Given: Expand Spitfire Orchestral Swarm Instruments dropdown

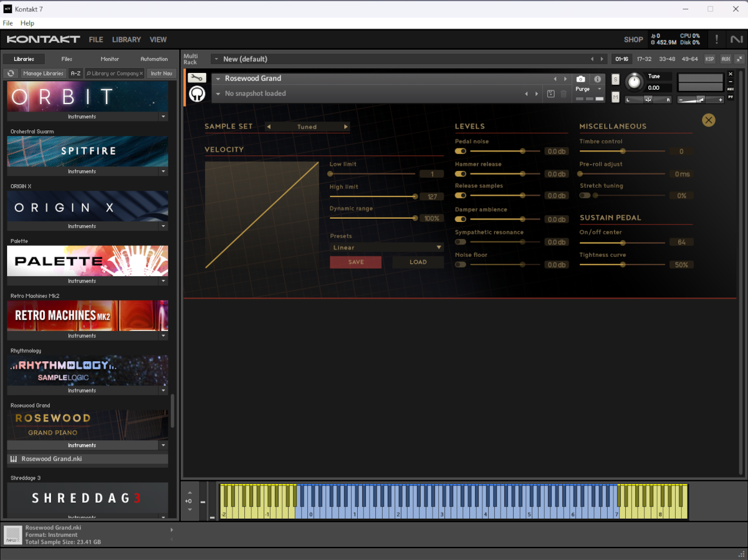Looking at the screenshot, I should point(163,171).
